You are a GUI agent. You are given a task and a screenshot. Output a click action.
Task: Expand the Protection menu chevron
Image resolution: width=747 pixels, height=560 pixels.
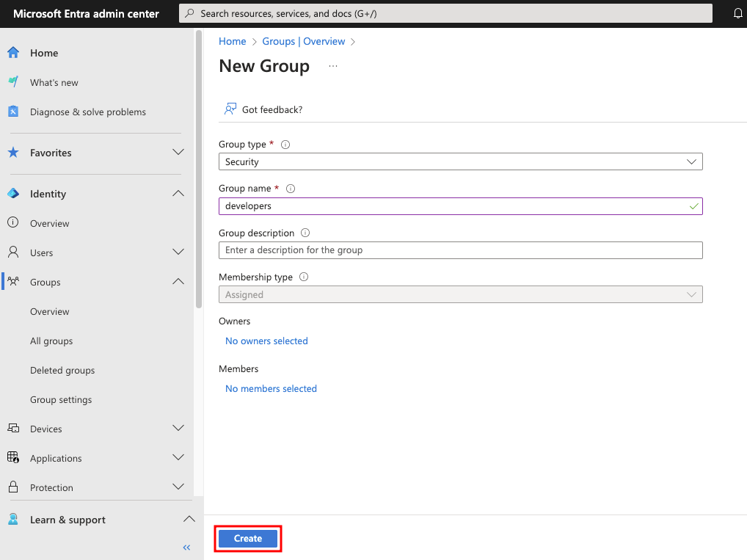178,487
